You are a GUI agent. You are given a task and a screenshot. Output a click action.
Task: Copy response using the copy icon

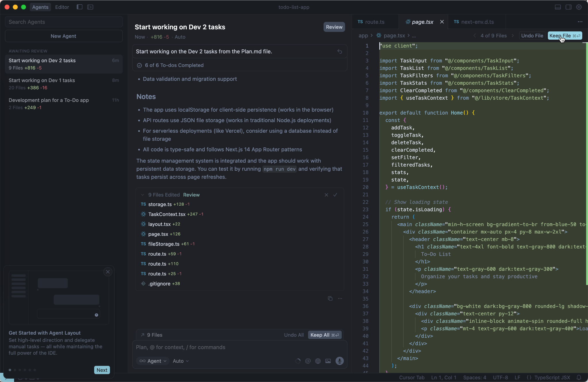click(330, 298)
